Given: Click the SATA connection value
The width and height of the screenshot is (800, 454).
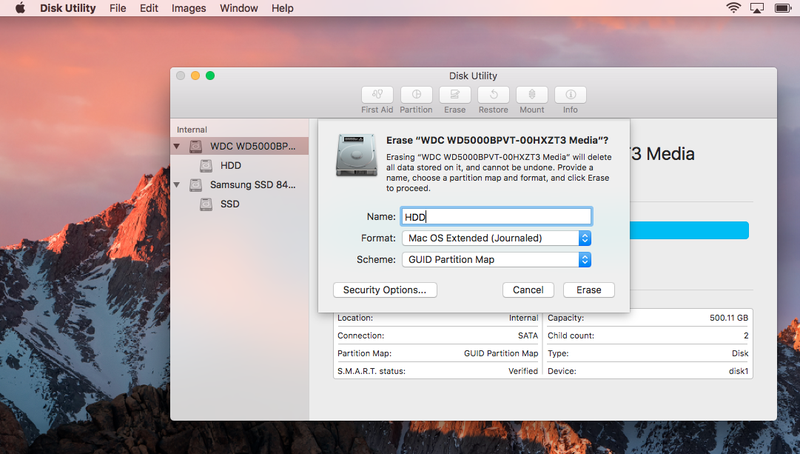Looking at the screenshot, I should (x=528, y=336).
